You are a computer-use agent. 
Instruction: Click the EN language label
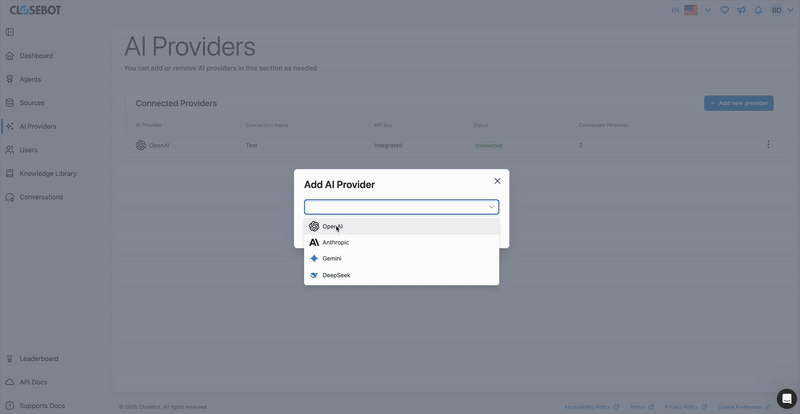click(x=675, y=10)
